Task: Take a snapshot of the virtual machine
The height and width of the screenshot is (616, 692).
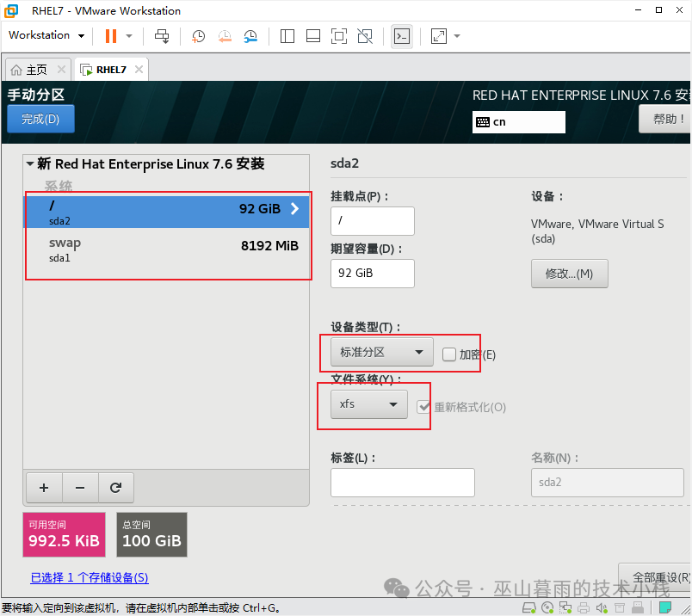Action: [198, 36]
